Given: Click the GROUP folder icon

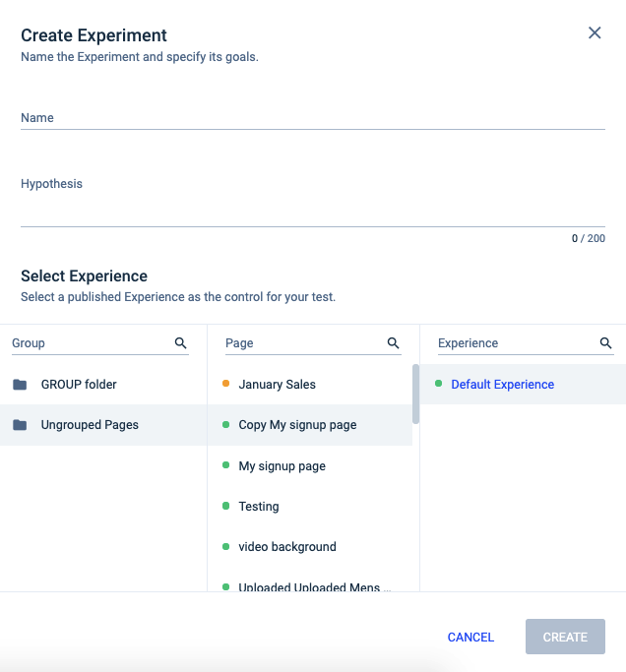Looking at the screenshot, I should click(x=20, y=385).
